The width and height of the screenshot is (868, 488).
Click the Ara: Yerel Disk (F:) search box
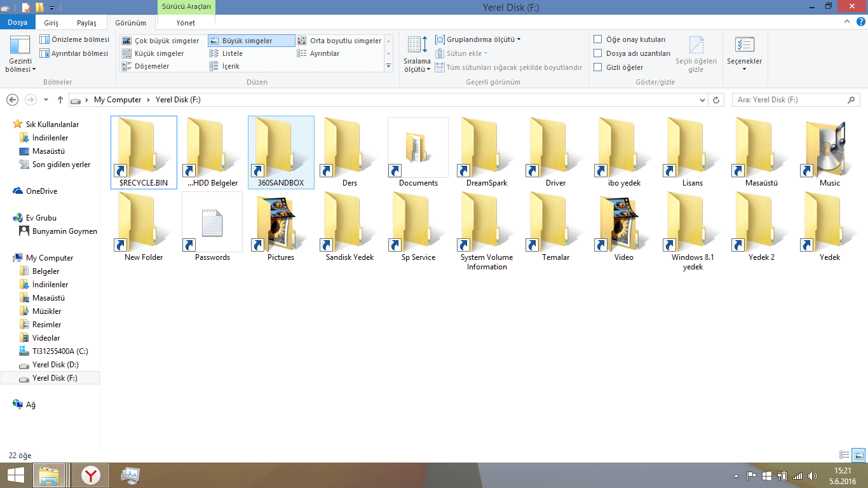(x=796, y=100)
